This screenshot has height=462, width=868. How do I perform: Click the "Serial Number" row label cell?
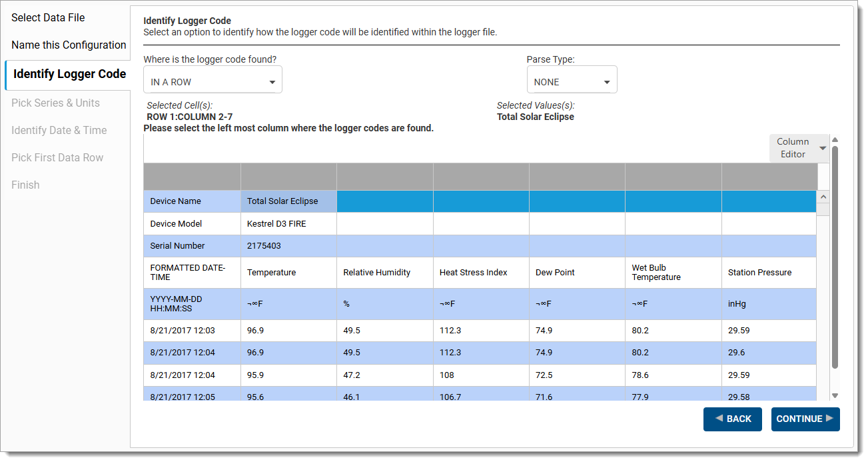click(x=192, y=246)
